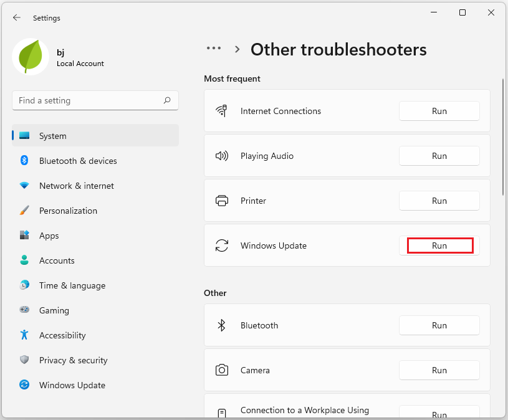The height and width of the screenshot is (420, 508).
Task: Close the Settings window
Action: click(x=491, y=12)
